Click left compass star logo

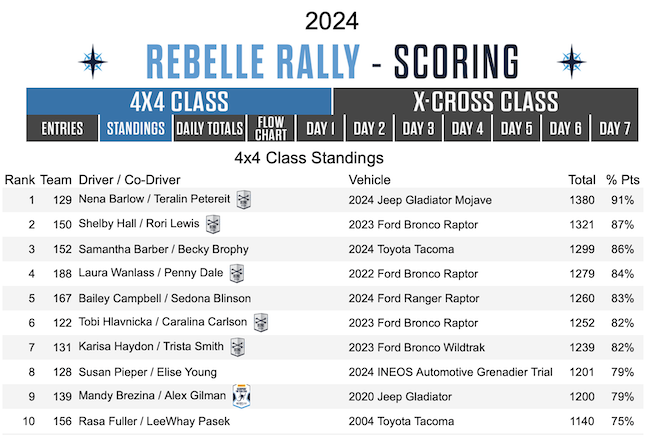click(93, 61)
